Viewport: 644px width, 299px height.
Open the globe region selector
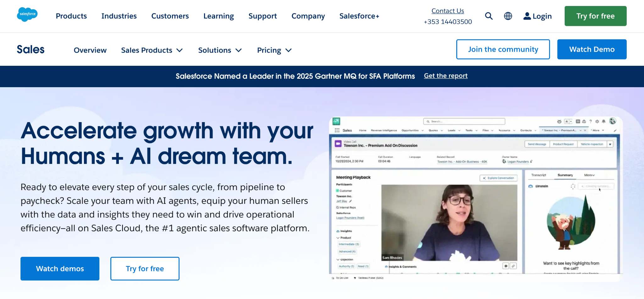click(x=508, y=16)
